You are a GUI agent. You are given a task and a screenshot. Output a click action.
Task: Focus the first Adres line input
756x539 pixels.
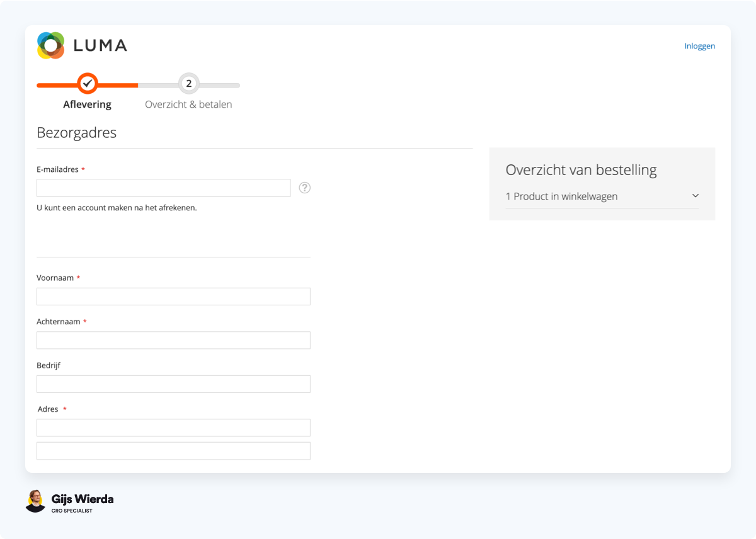(173, 428)
